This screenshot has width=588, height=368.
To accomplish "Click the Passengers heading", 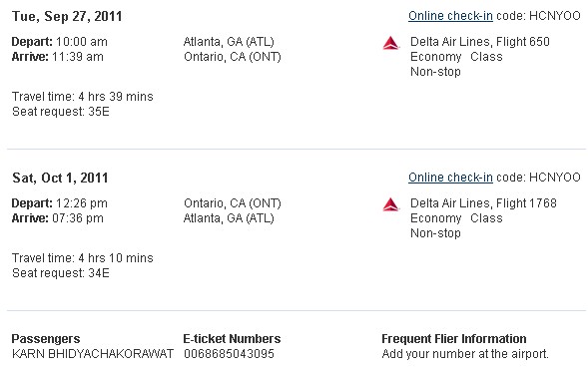I will coord(46,339).
